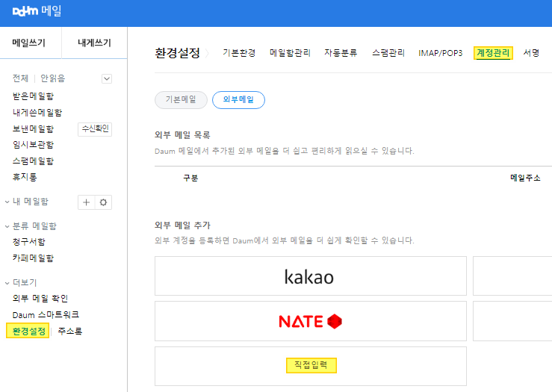The height and width of the screenshot is (392, 552).
Task: Switch to the IMAP/POP3 tab
Action: click(x=441, y=53)
